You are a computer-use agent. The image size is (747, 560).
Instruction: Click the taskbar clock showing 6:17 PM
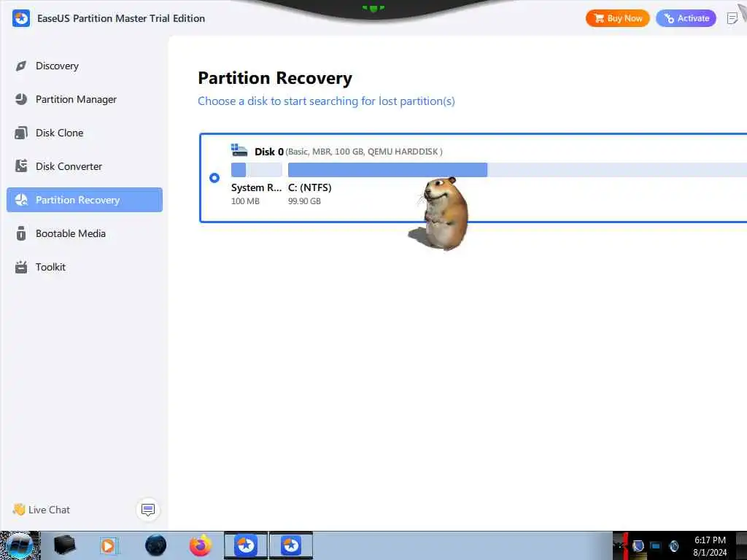point(710,546)
